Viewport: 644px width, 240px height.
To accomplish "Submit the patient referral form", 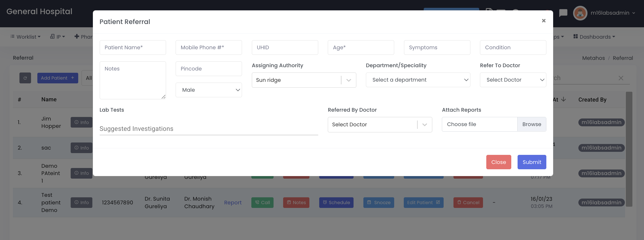I will coord(532,162).
